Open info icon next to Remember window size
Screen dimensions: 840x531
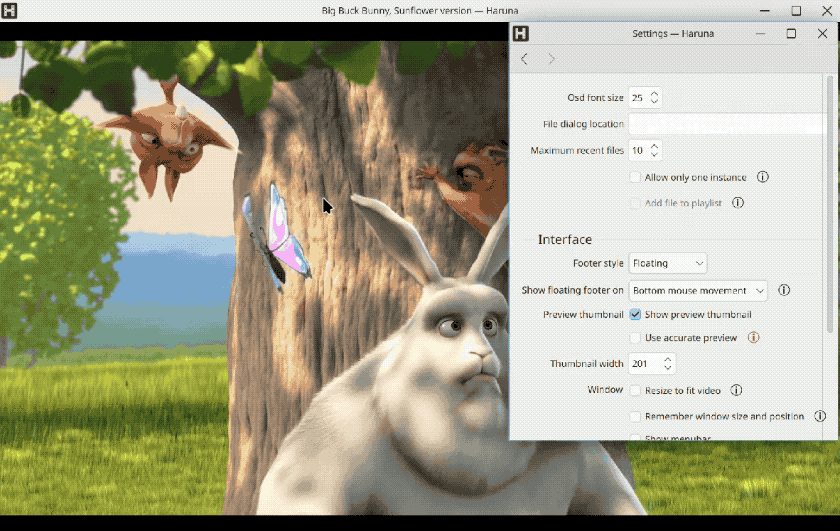[x=820, y=416]
